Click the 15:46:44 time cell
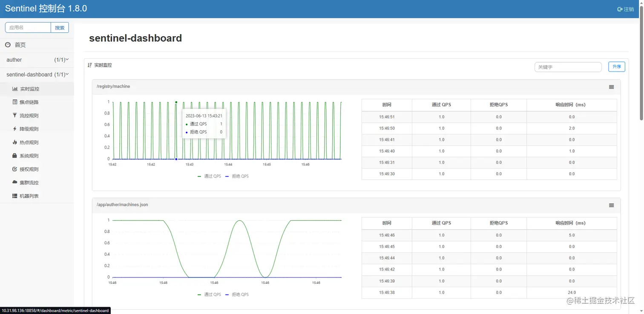 (387, 258)
